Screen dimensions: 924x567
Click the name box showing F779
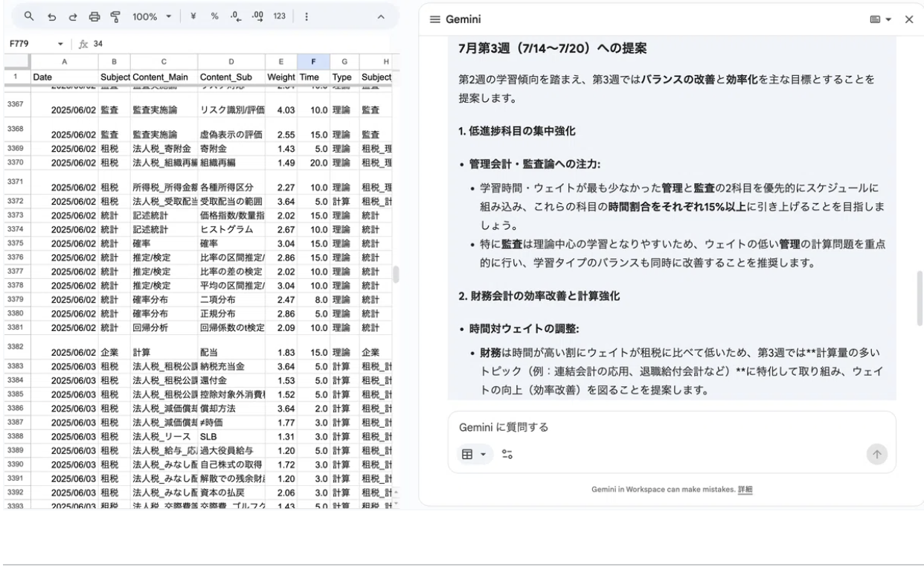tap(30, 43)
